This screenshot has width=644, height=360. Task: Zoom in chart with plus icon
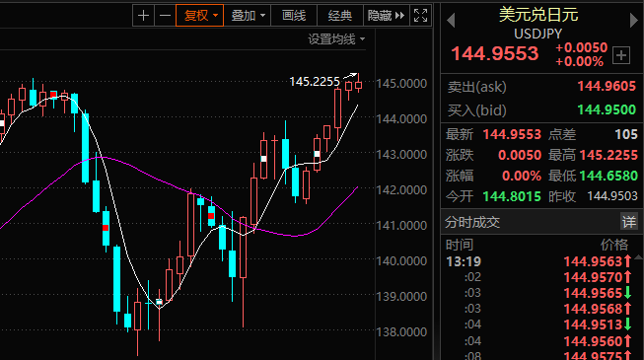coord(143,16)
